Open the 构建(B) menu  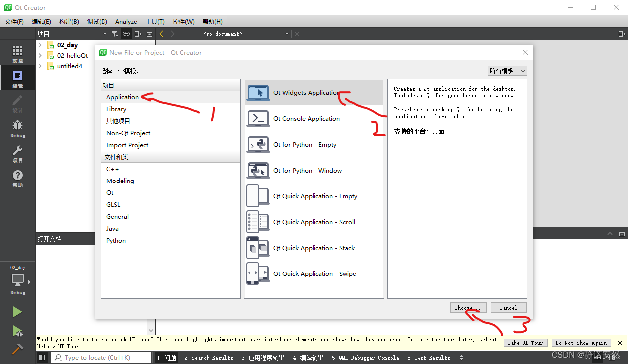(69, 21)
